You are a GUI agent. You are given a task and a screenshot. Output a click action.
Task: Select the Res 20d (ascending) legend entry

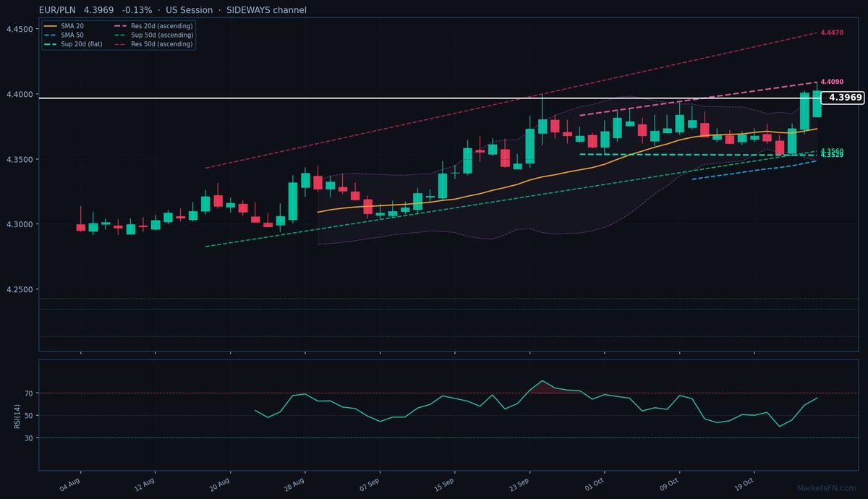(153, 26)
